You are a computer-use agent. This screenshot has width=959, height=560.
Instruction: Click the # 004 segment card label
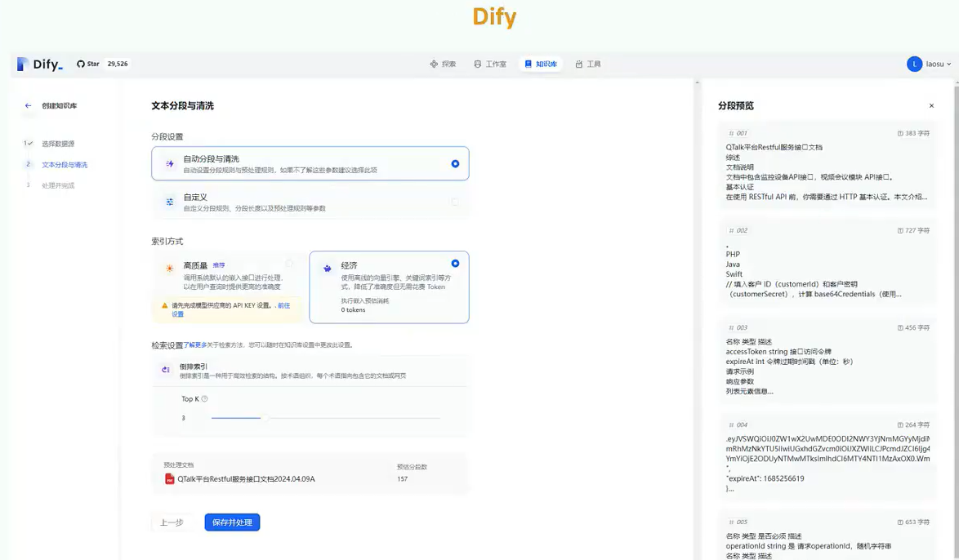pos(738,424)
